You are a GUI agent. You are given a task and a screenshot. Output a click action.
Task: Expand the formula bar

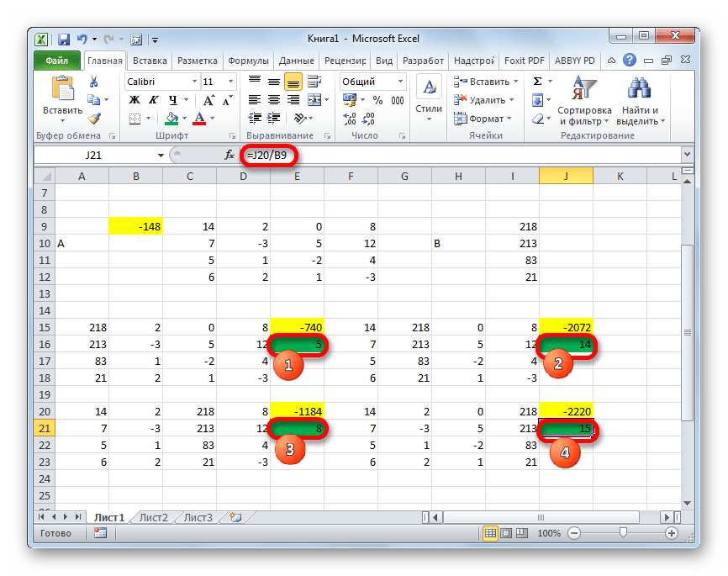[687, 154]
